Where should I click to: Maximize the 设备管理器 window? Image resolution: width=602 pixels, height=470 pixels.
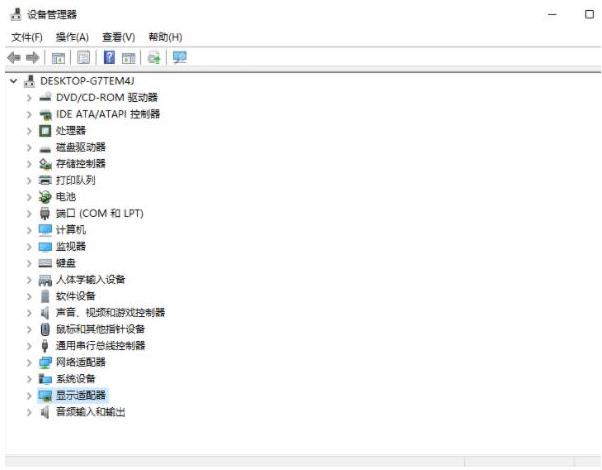589,14
